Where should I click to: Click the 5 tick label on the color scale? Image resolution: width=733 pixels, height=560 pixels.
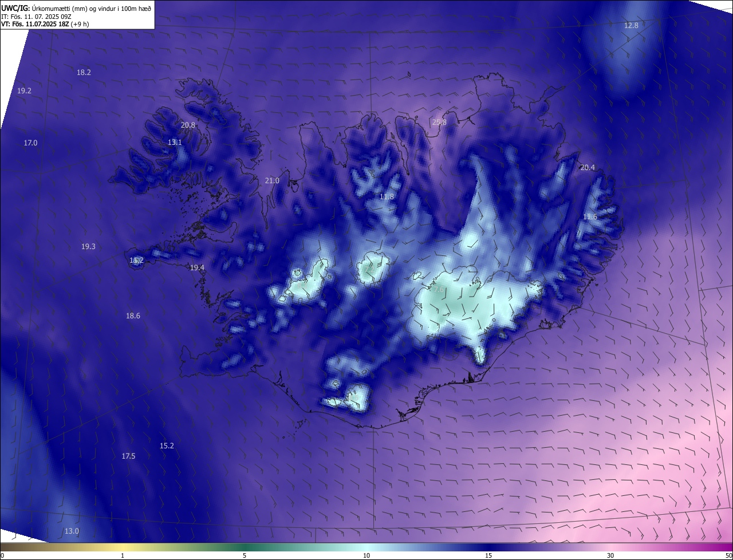[x=245, y=555]
